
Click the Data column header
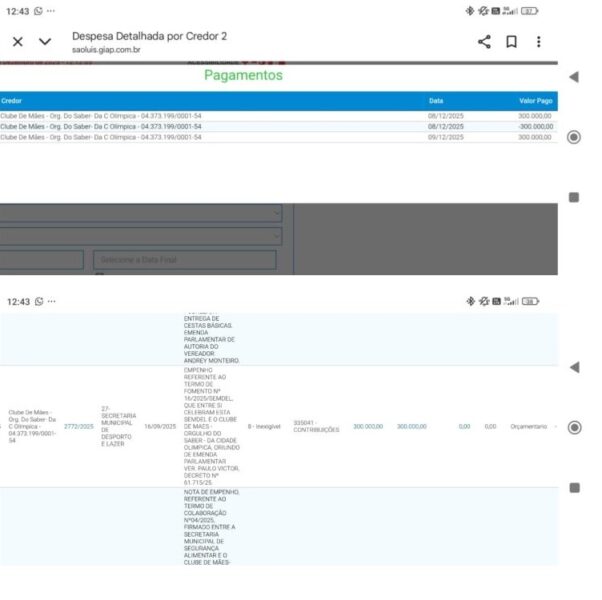436,101
